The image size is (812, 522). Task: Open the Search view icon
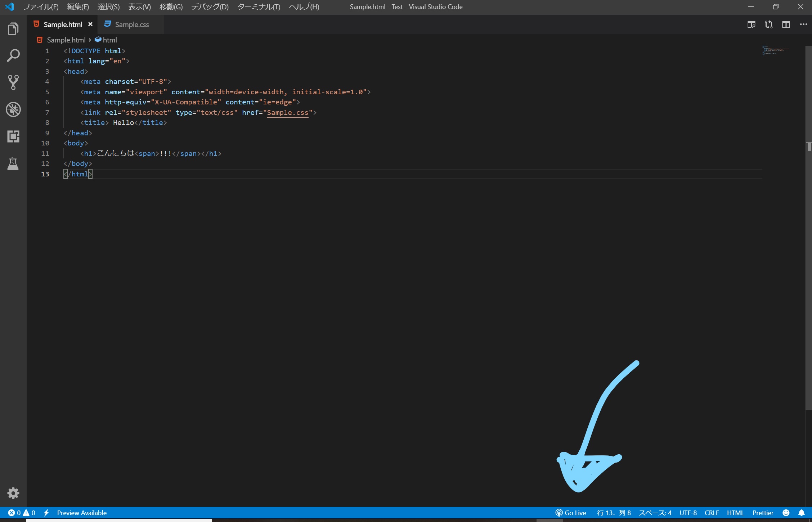13,56
